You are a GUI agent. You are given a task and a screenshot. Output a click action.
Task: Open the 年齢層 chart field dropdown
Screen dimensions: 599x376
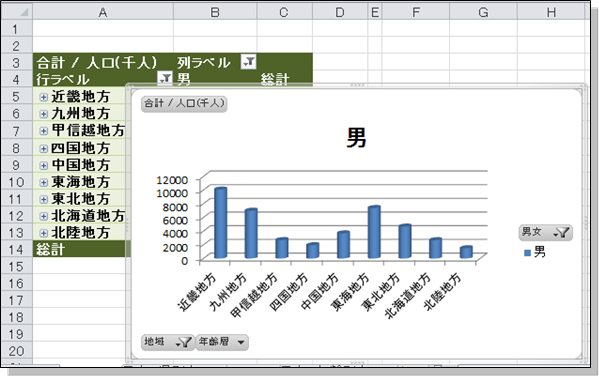click(x=222, y=342)
